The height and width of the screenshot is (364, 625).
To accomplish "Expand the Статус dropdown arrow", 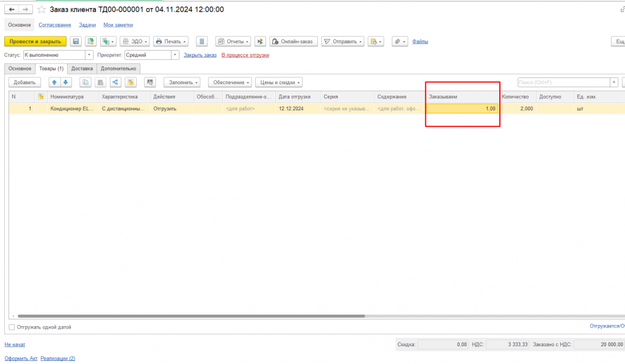I will point(89,55).
